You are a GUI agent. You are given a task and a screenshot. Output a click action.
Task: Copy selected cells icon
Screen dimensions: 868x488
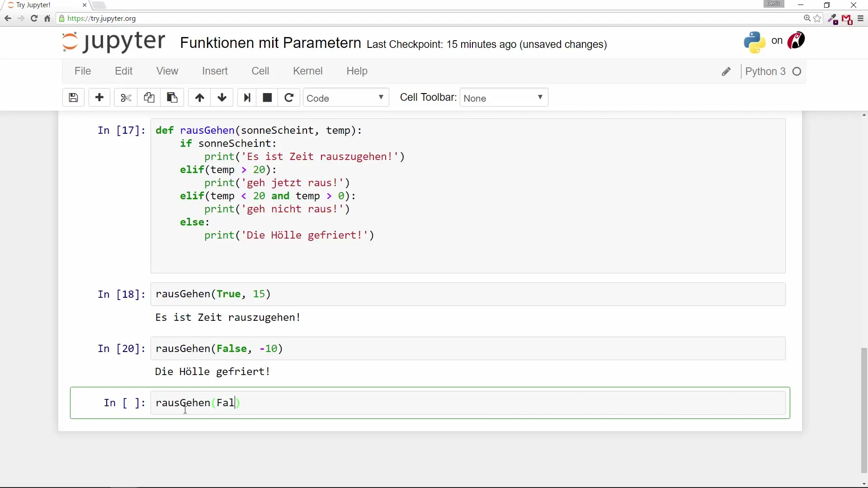coord(149,98)
